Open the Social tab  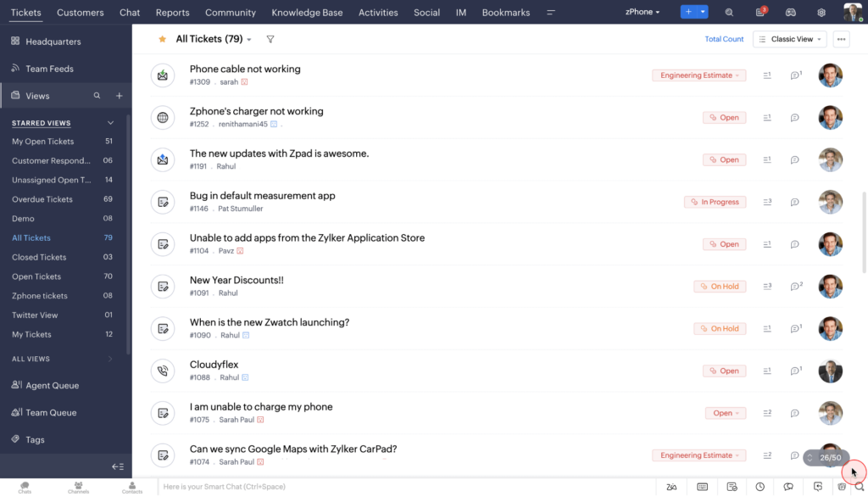427,12
